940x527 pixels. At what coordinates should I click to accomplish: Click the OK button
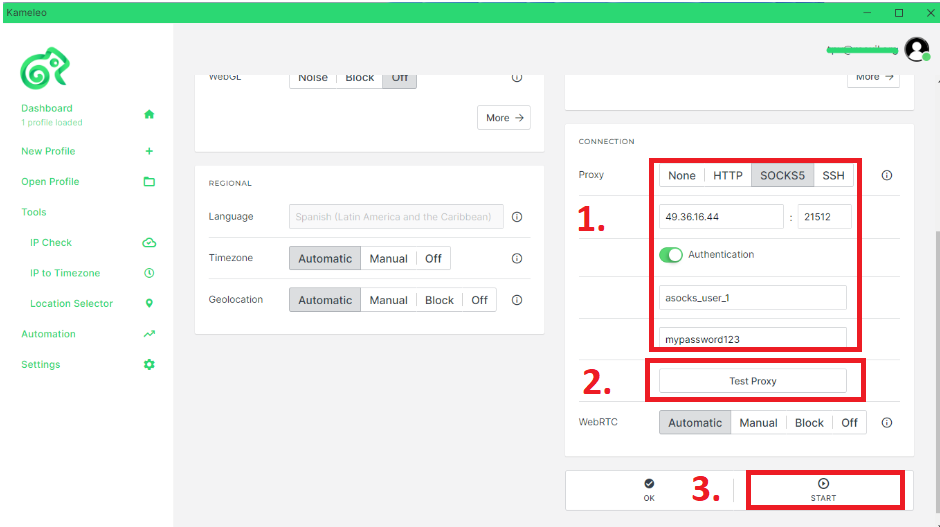pyautogui.click(x=649, y=490)
